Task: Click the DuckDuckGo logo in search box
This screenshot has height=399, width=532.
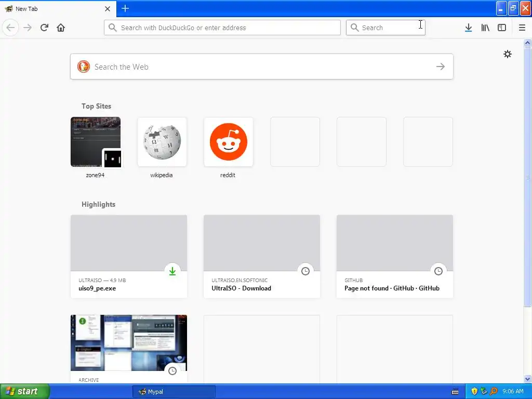Action: [84, 66]
